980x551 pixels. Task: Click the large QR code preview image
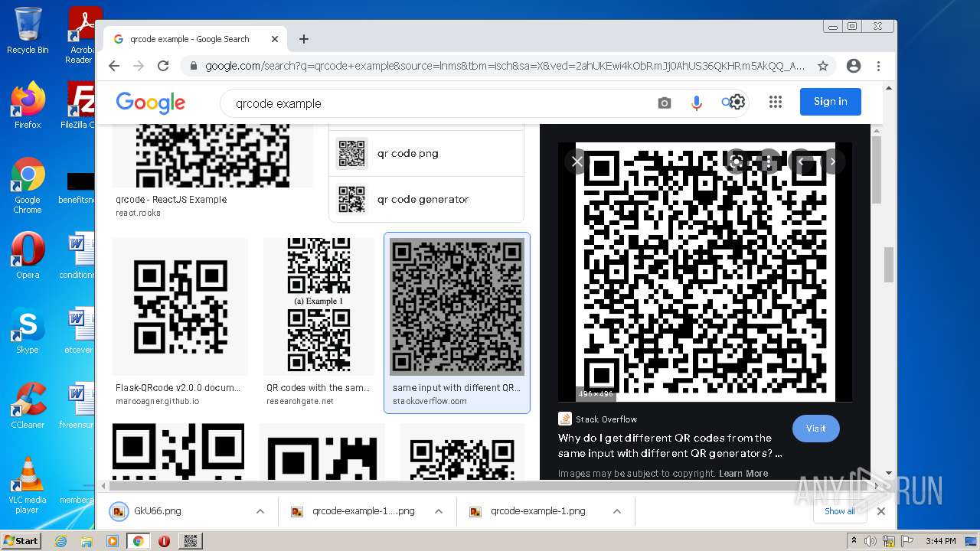click(704, 272)
